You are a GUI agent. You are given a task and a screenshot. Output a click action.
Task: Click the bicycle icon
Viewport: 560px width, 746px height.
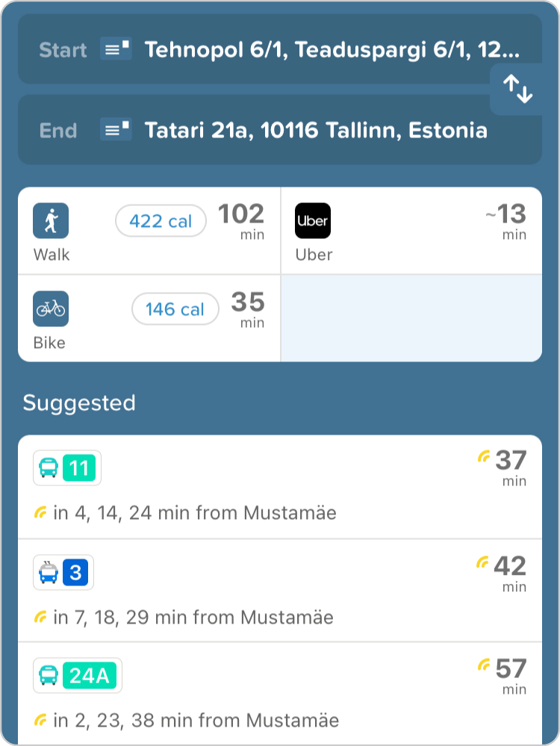tap(51, 309)
